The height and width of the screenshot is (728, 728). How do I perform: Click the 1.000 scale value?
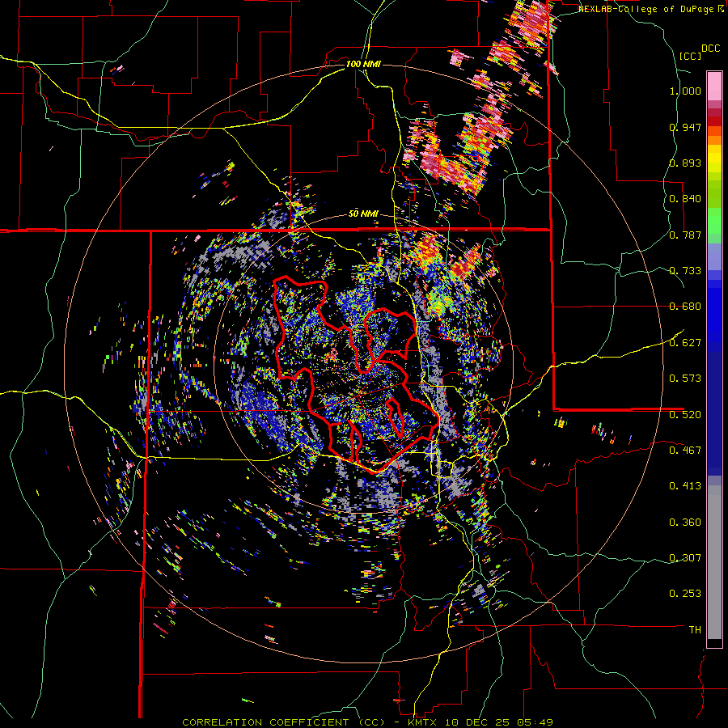click(685, 91)
